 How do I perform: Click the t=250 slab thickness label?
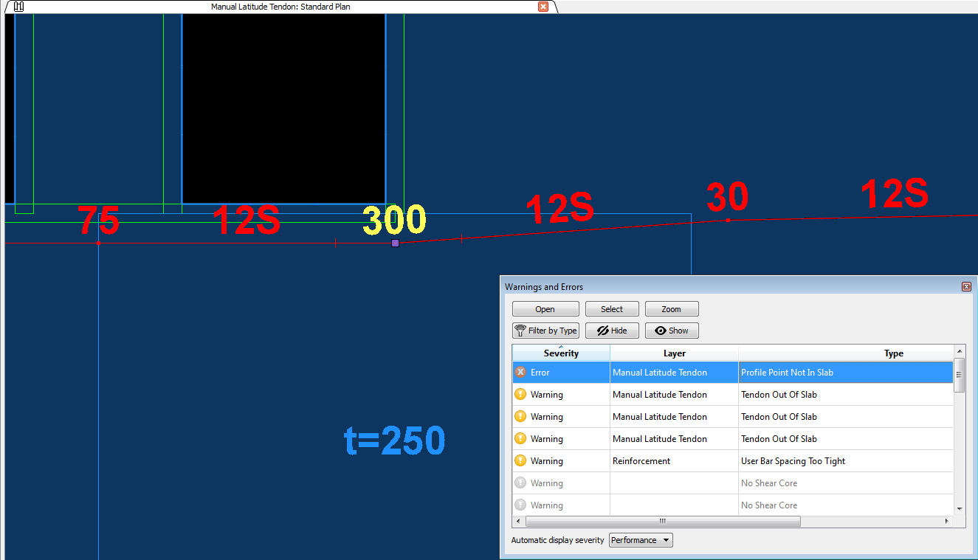point(395,440)
